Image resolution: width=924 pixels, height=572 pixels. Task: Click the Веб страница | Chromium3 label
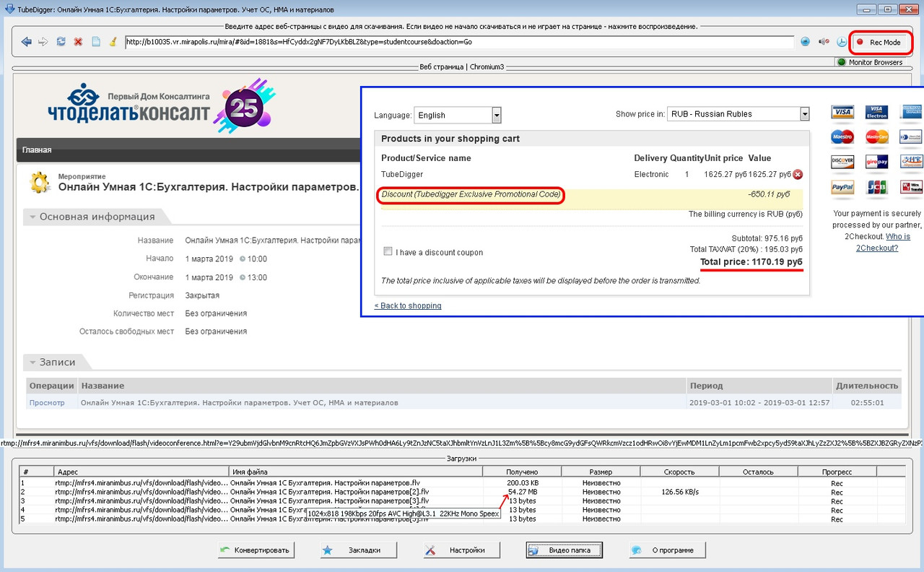462,66
